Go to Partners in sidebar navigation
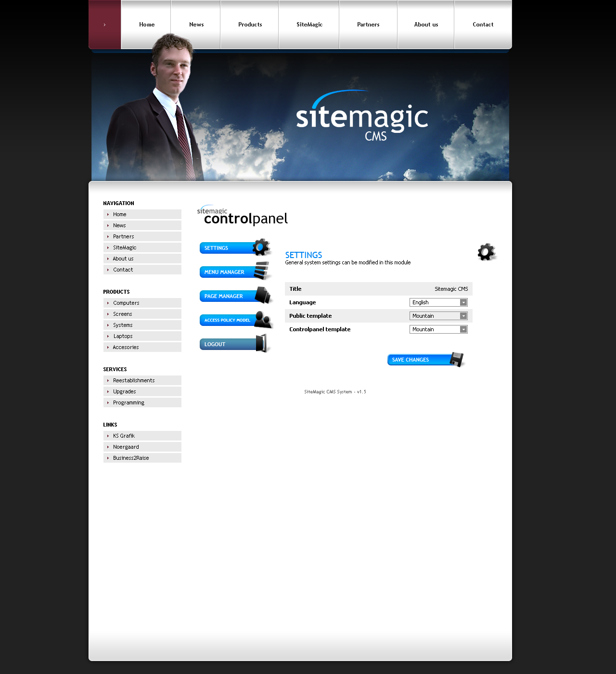This screenshot has height=674, width=616. (x=142, y=236)
